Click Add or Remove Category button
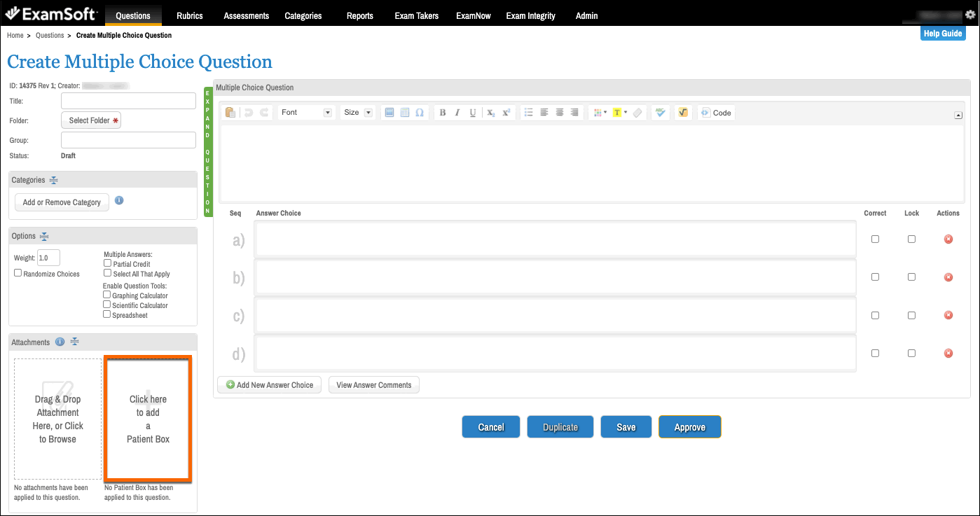The height and width of the screenshot is (516, 980). [62, 202]
